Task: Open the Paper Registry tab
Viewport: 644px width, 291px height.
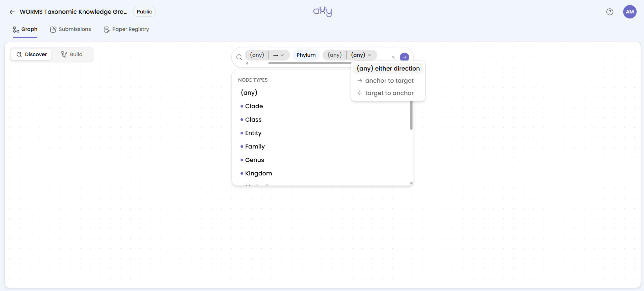Action: pos(126,29)
